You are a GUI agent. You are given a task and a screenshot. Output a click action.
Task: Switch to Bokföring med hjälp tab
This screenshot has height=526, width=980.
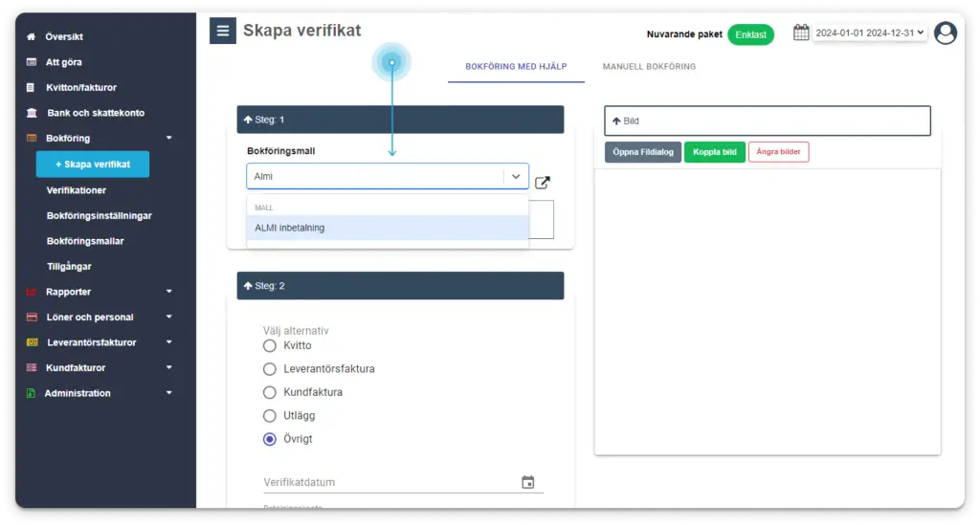click(516, 67)
